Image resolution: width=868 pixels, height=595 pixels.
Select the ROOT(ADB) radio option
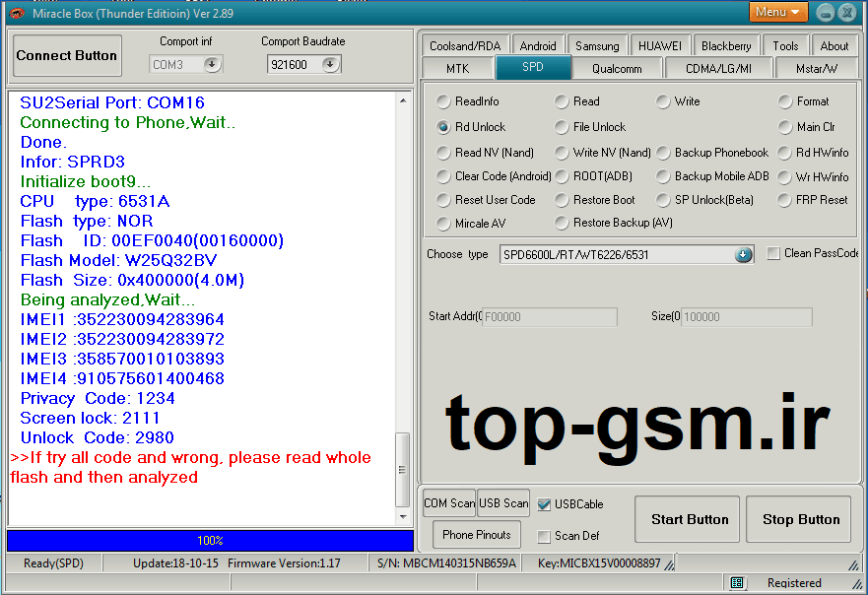(x=562, y=176)
